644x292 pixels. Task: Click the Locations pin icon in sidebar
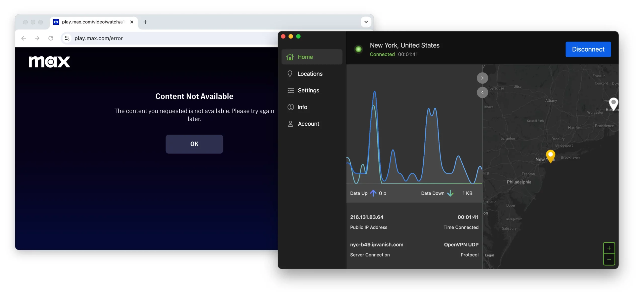click(x=290, y=74)
